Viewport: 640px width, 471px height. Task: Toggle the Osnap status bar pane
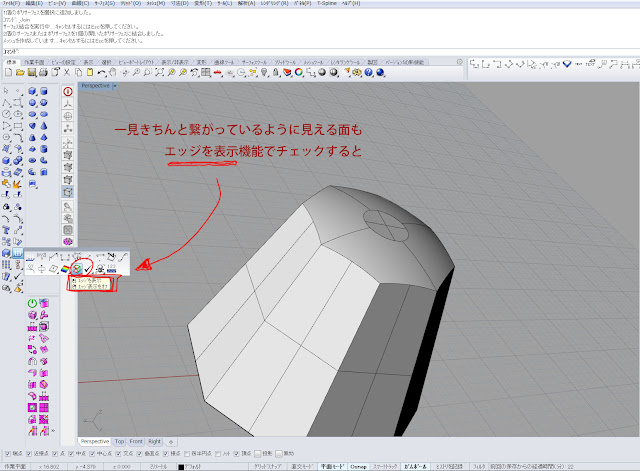[358, 467]
